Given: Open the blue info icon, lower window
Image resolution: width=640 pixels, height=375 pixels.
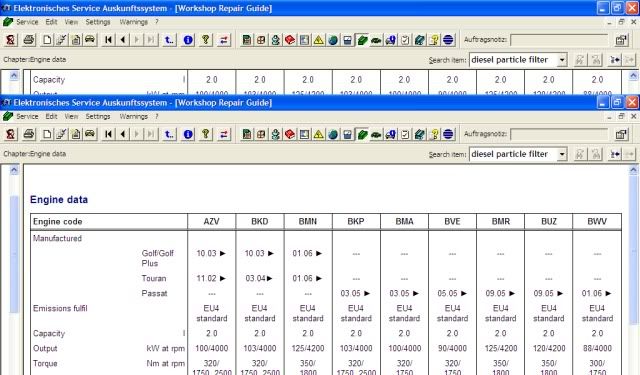Looking at the screenshot, I should click(x=188, y=134).
